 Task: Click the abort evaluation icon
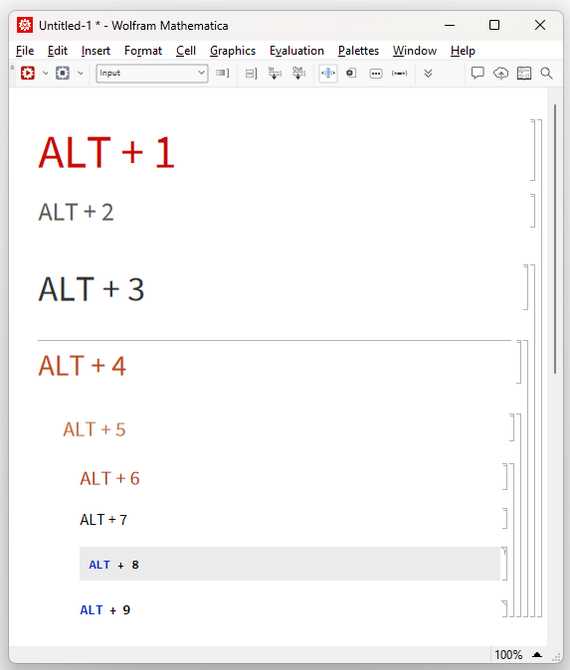[x=62, y=73]
